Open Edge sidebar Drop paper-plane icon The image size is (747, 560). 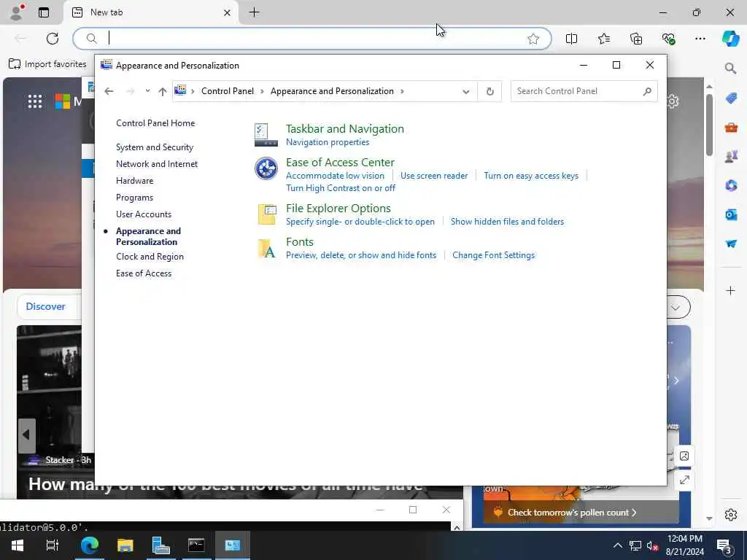coord(731,244)
